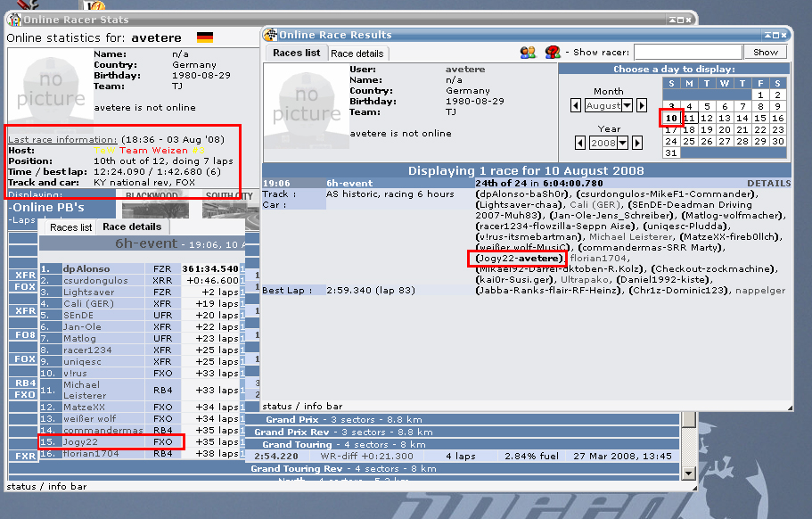Select Races list tab above 6h-event table
This screenshot has width=812, height=519.
pos(71,227)
